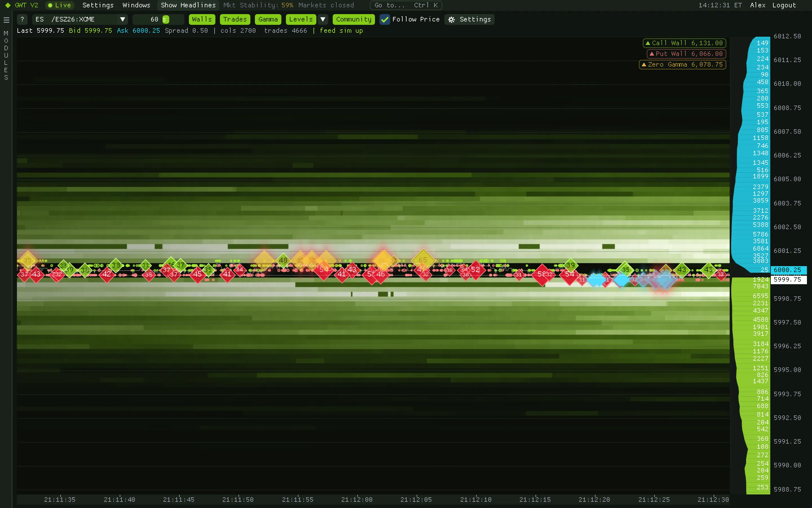Click the 21:12:00 time axis label
Viewport: 812px width, 508px height.
[357, 500]
